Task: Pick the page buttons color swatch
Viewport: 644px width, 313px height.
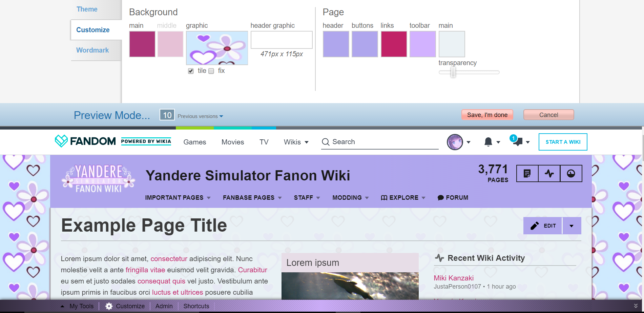Action: pyautogui.click(x=365, y=44)
